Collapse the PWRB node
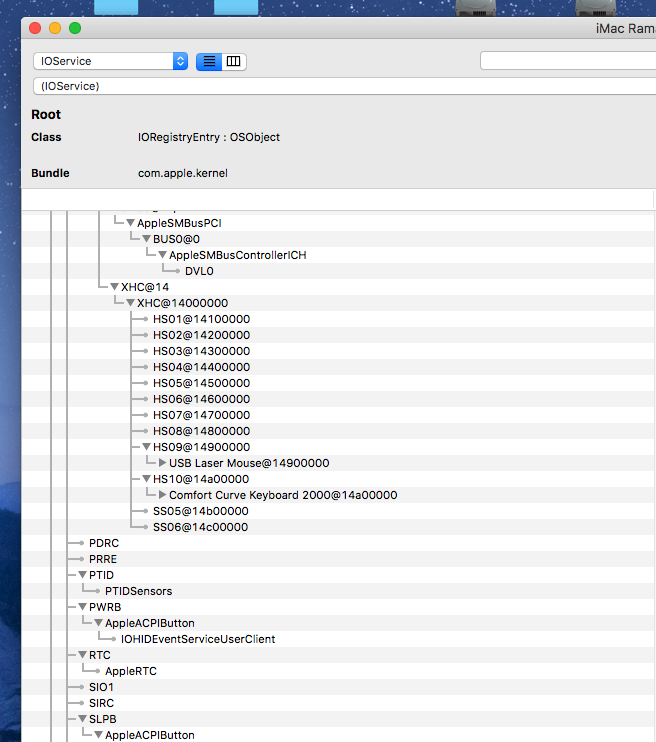Screen dimensions: 656x742 pos(82,607)
